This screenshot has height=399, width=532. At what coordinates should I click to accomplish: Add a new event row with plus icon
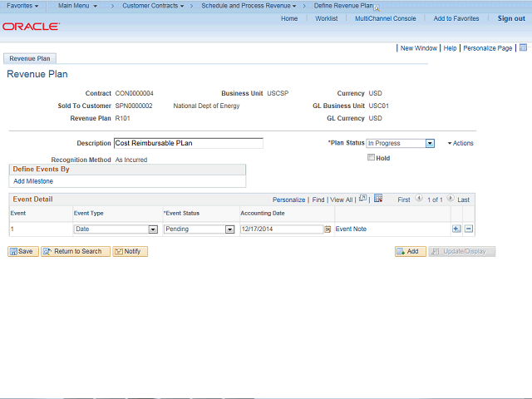456,229
